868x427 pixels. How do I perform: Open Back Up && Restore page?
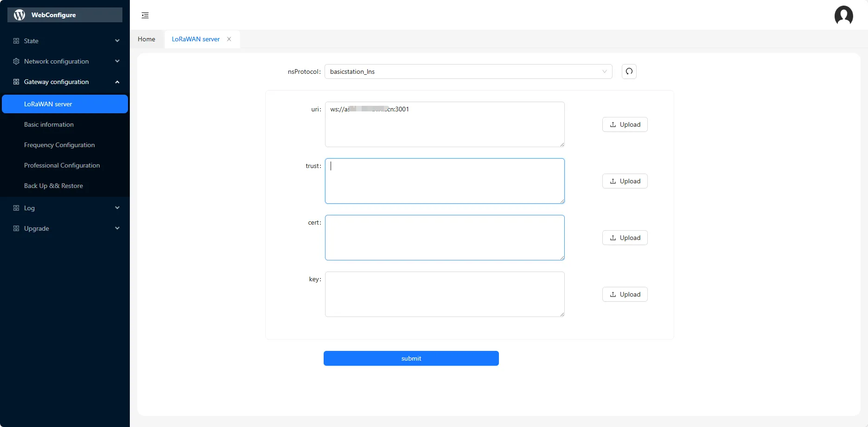65,186
